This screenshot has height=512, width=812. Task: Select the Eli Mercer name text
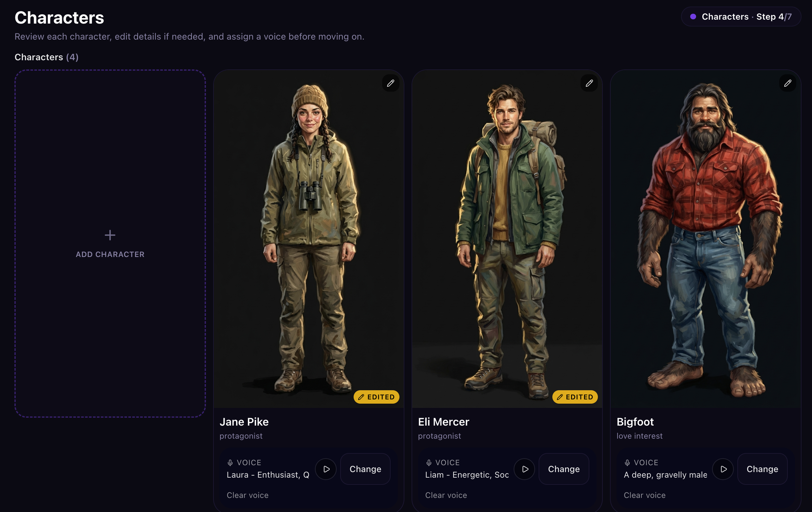(x=443, y=422)
